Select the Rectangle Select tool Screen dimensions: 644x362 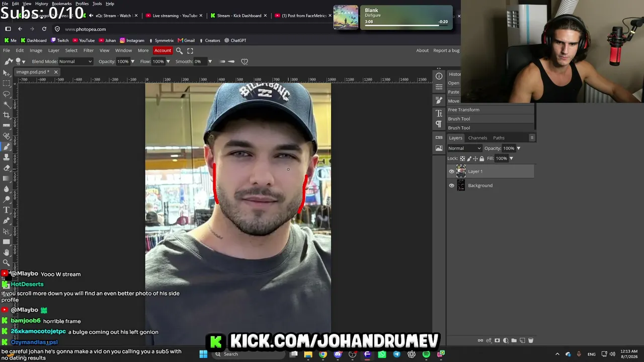7,83
